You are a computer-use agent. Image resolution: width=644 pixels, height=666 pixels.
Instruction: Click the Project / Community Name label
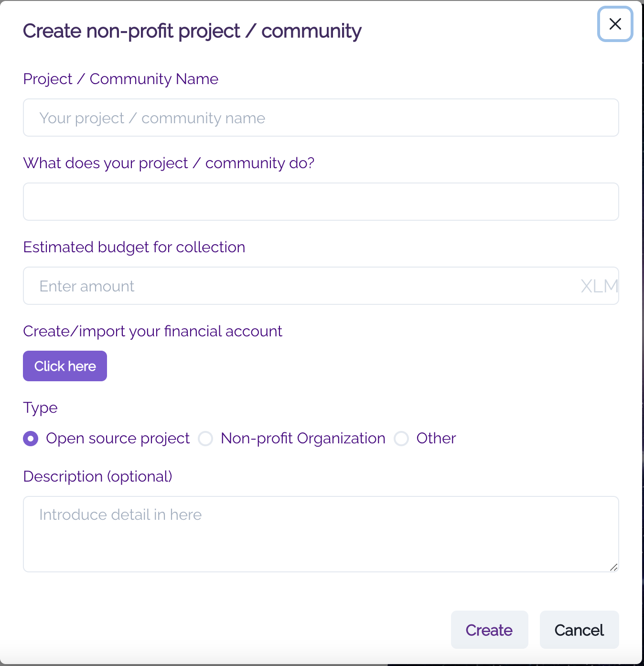click(x=120, y=79)
